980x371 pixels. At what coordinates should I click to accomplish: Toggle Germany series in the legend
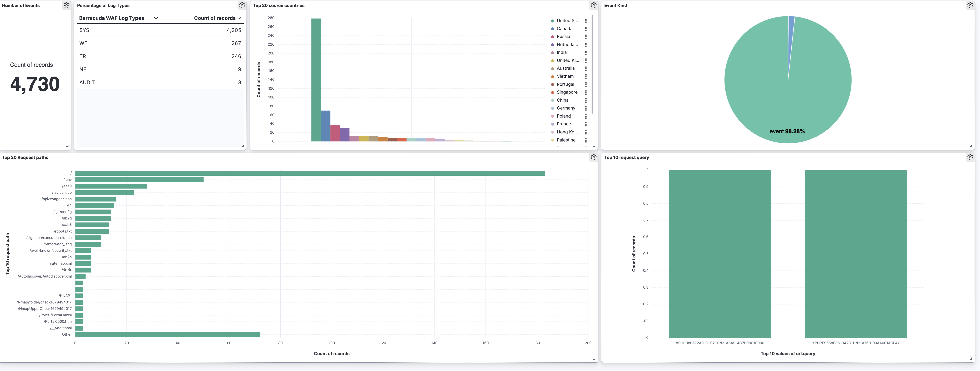[x=566, y=108]
